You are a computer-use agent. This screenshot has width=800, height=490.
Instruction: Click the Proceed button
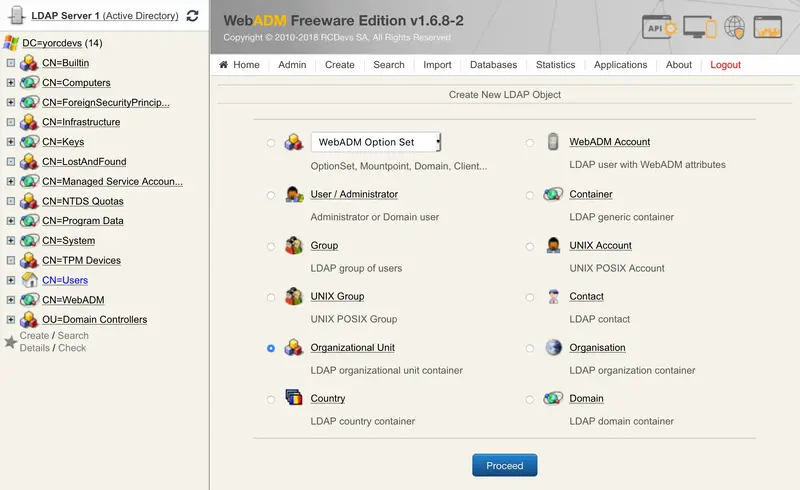click(505, 465)
